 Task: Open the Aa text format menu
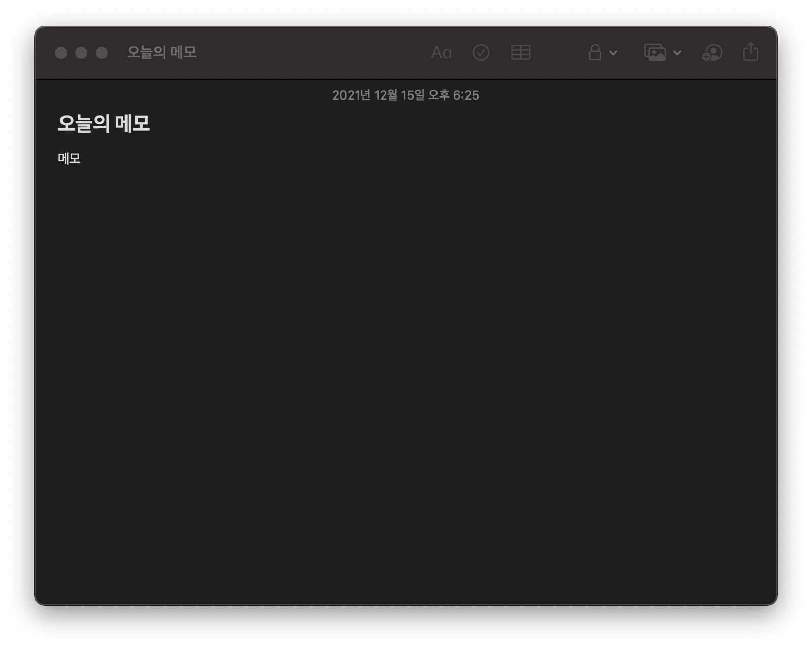tap(441, 52)
